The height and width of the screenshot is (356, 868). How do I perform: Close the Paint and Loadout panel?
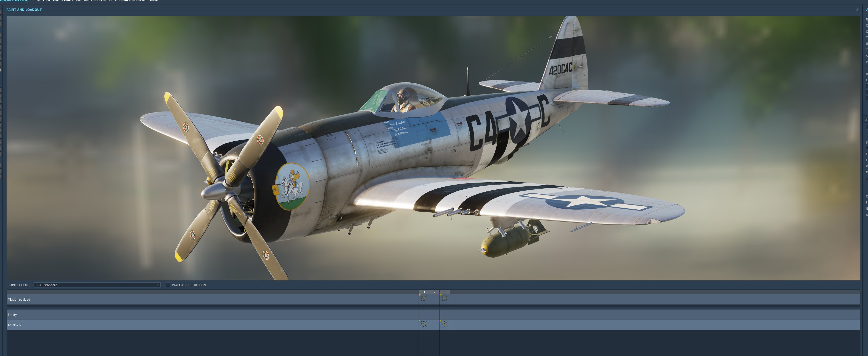(x=857, y=10)
